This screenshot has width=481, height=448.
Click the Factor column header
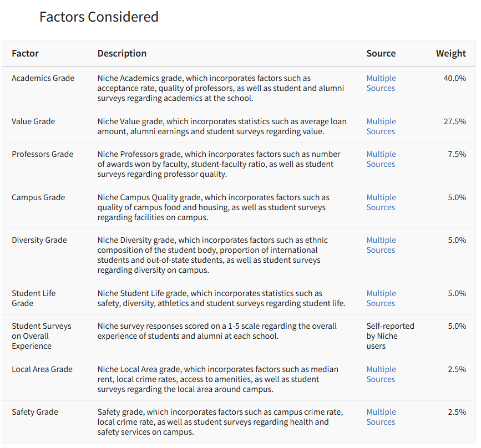coord(25,53)
